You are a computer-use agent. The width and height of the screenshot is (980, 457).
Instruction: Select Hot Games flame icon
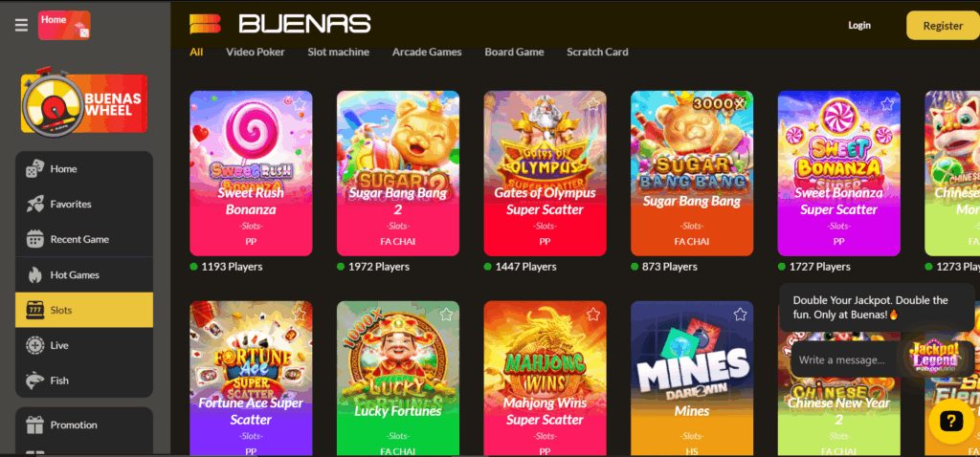(x=35, y=274)
